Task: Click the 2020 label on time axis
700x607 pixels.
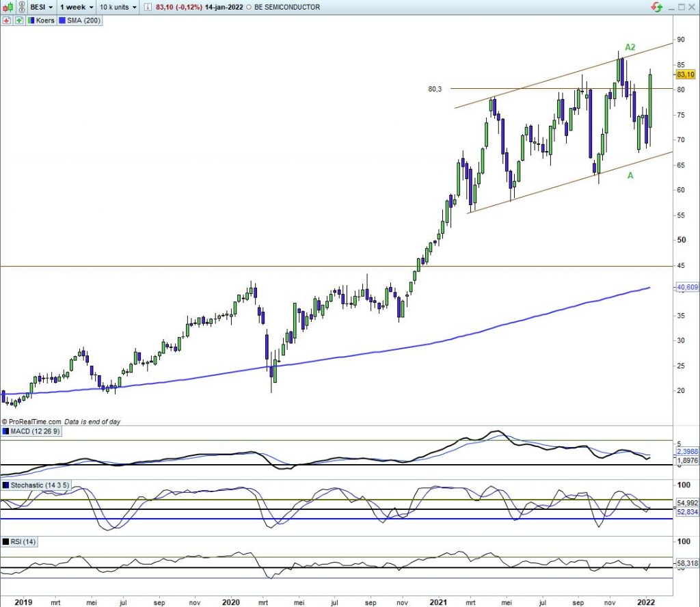Action: [x=231, y=602]
